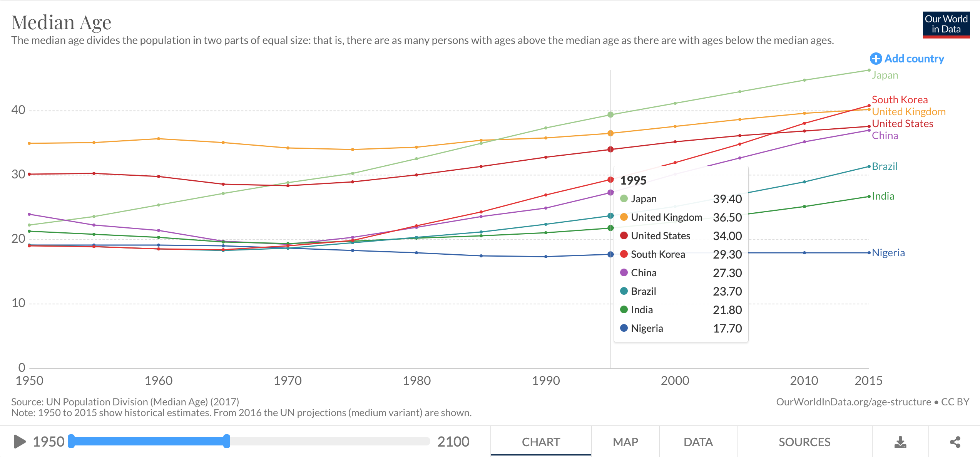Screen dimensions: 980x457
Task: Click the United Kingdom series label
Action: point(909,112)
